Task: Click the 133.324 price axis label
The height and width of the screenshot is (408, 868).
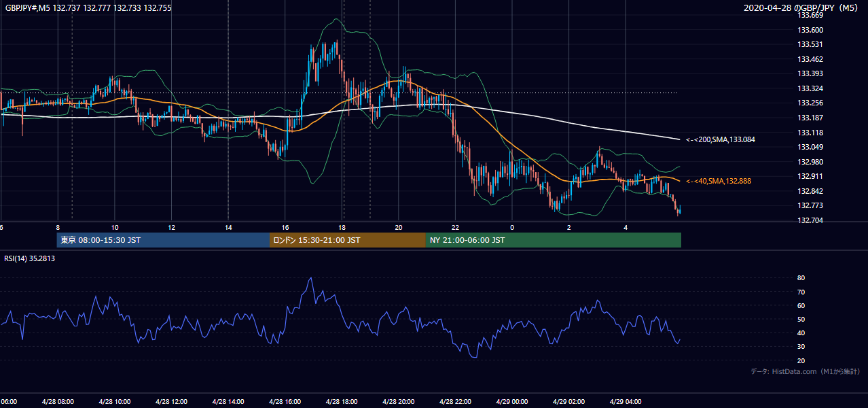Action: coord(810,88)
